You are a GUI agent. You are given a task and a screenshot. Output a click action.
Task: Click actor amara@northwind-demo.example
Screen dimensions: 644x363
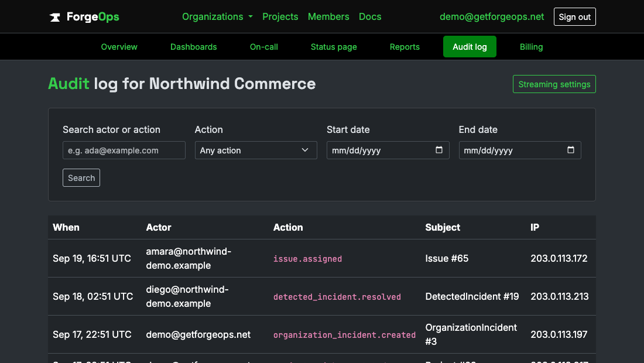tap(189, 258)
